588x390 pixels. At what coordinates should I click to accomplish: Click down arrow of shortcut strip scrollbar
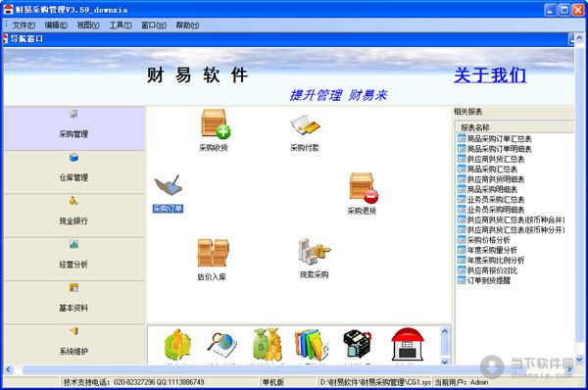[445, 361]
